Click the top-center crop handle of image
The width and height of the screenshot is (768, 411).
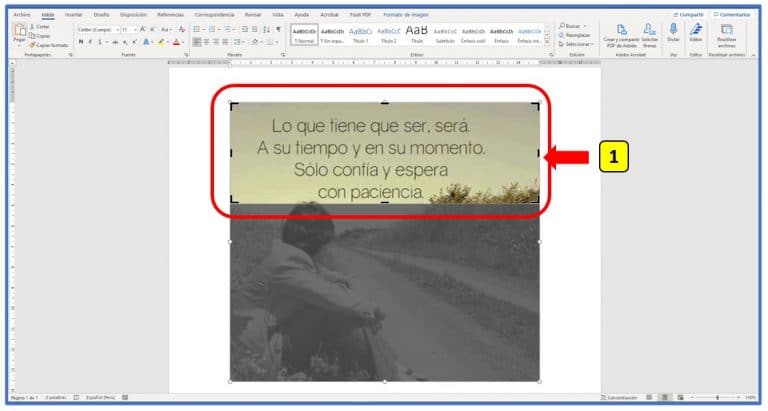tap(385, 103)
